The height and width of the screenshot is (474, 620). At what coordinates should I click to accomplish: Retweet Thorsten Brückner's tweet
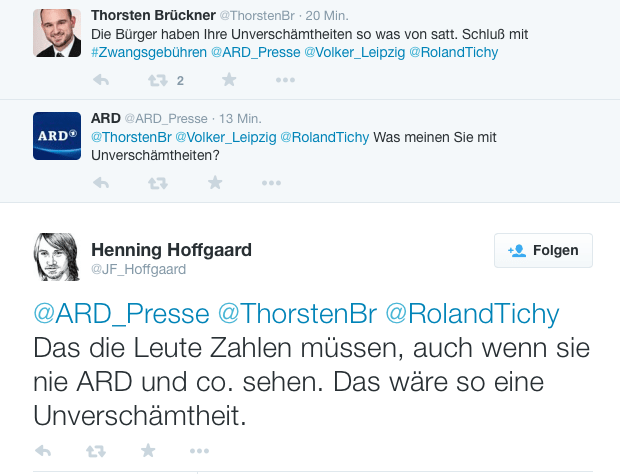(x=158, y=80)
